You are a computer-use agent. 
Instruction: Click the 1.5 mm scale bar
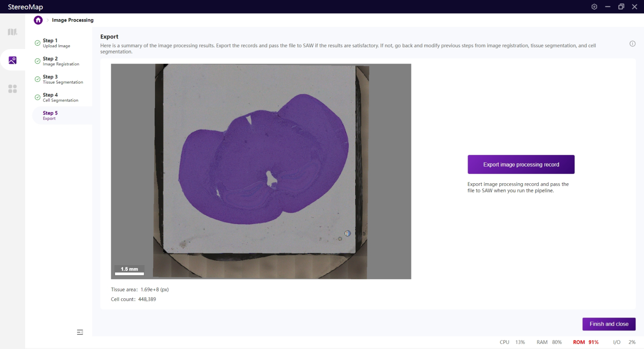[x=129, y=271]
